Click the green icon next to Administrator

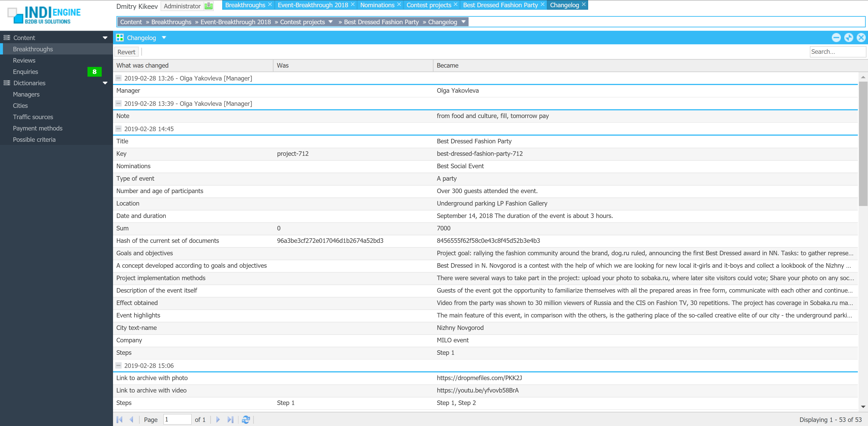coord(209,6)
